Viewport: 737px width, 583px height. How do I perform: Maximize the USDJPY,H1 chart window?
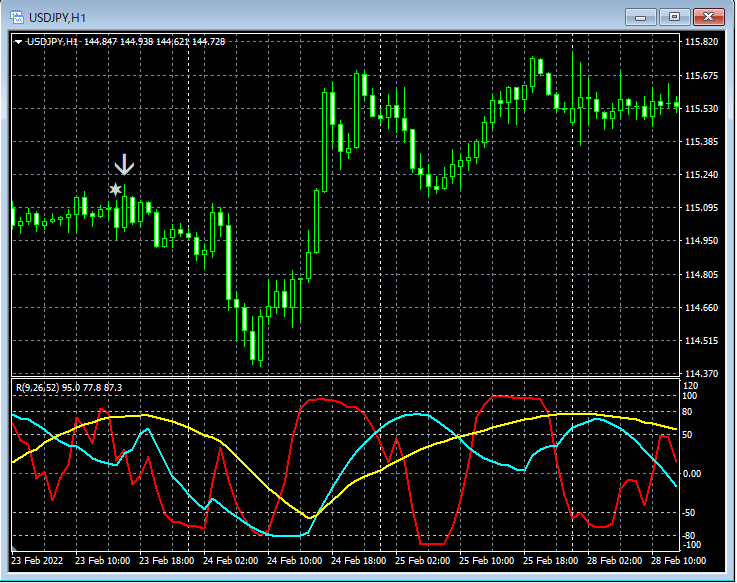coord(673,16)
